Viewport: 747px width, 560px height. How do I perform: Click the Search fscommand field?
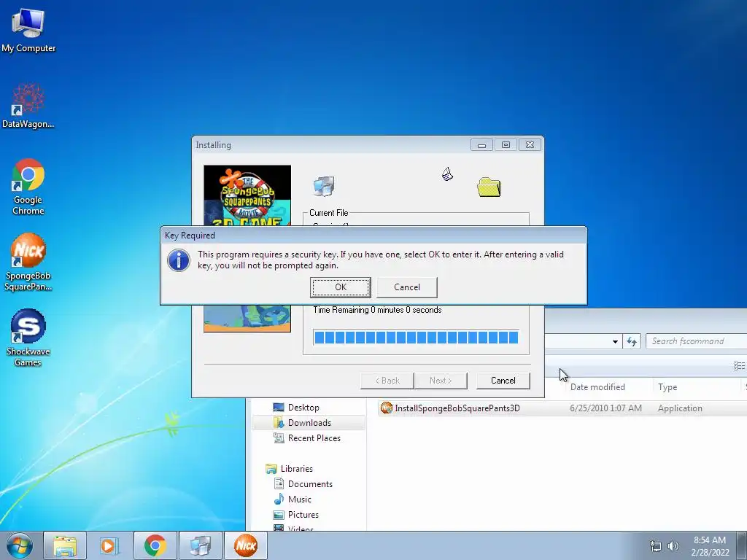click(696, 341)
